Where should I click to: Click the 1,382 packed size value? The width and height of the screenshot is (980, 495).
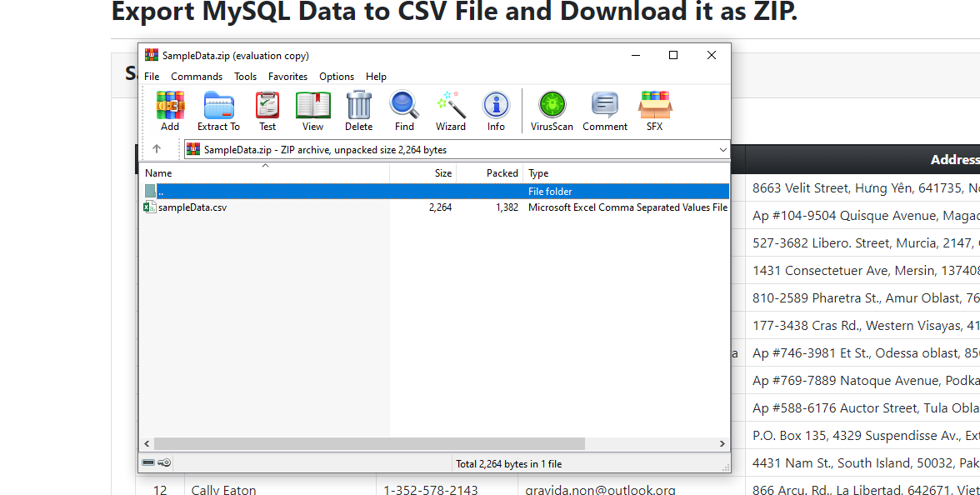tap(507, 207)
